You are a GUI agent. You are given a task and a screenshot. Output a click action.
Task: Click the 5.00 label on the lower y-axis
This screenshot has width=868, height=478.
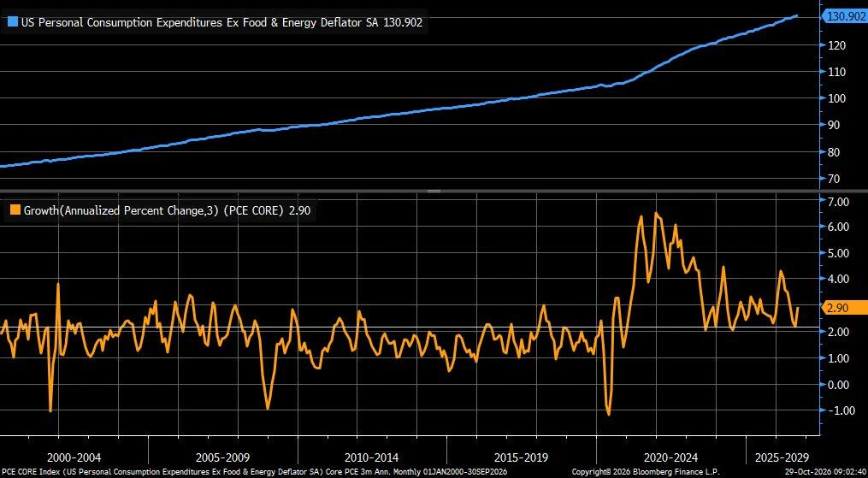(x=838, y=253)
